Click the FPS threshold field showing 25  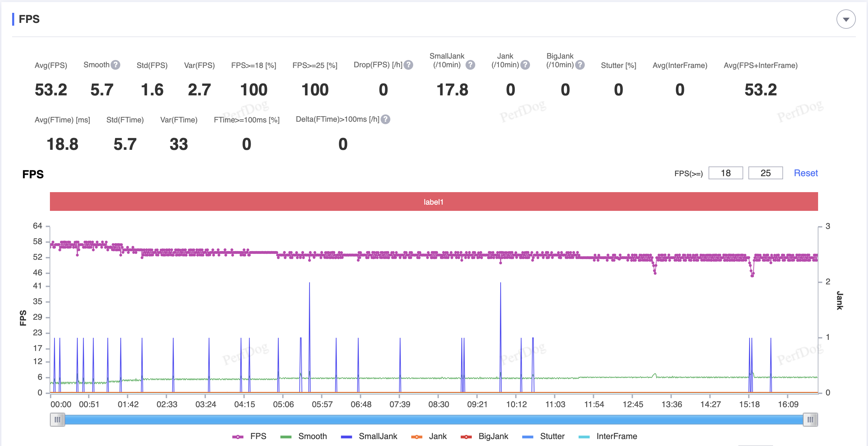tap(765, 173)
